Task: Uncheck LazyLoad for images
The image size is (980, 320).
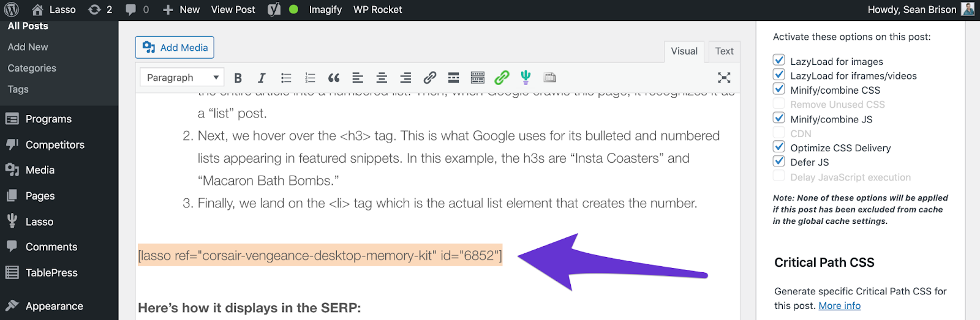Action: coord(779,60)
